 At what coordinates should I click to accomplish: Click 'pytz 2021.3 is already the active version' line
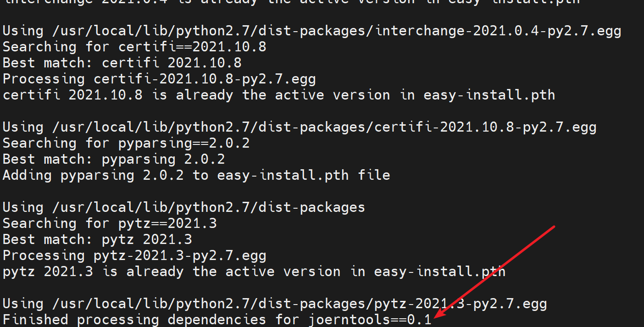click(x=254, y=272)
